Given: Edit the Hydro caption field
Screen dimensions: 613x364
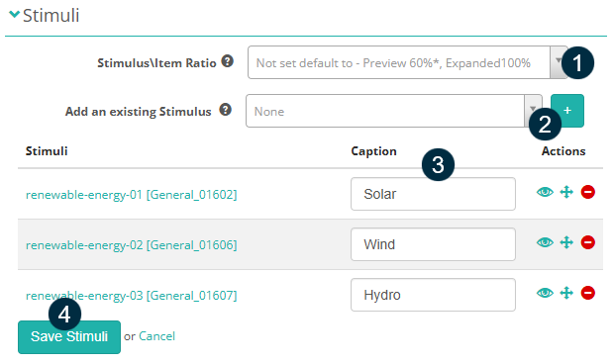Looking at the screenshot, I should 433,295.
